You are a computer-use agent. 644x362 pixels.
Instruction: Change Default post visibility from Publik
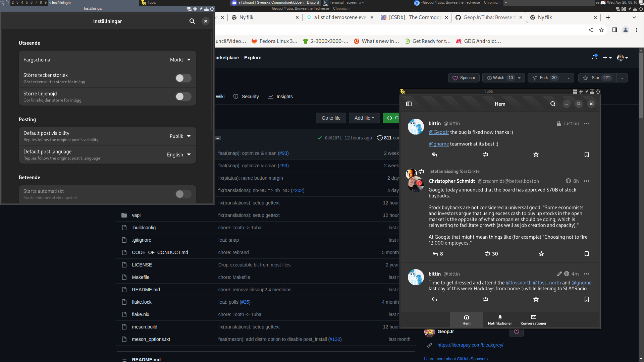point(180,136)
